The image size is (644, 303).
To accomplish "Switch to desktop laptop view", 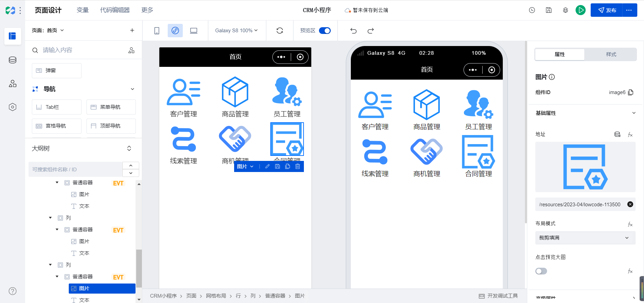I will pos(194,31).
